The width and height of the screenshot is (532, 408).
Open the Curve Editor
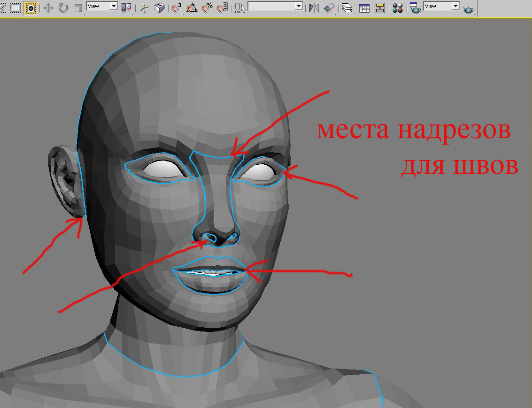(x=363, y=8)
